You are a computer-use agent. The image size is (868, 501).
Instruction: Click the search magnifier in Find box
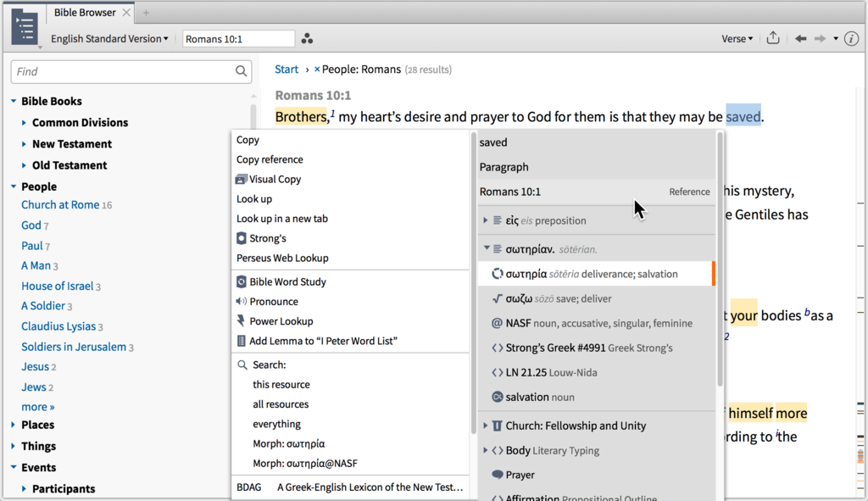point(241,71)
